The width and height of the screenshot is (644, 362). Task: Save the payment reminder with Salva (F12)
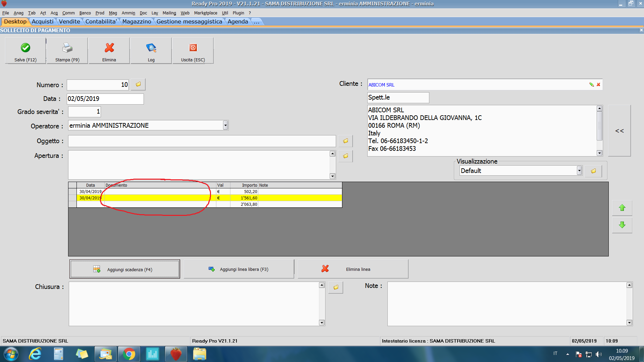click(25, 51)
